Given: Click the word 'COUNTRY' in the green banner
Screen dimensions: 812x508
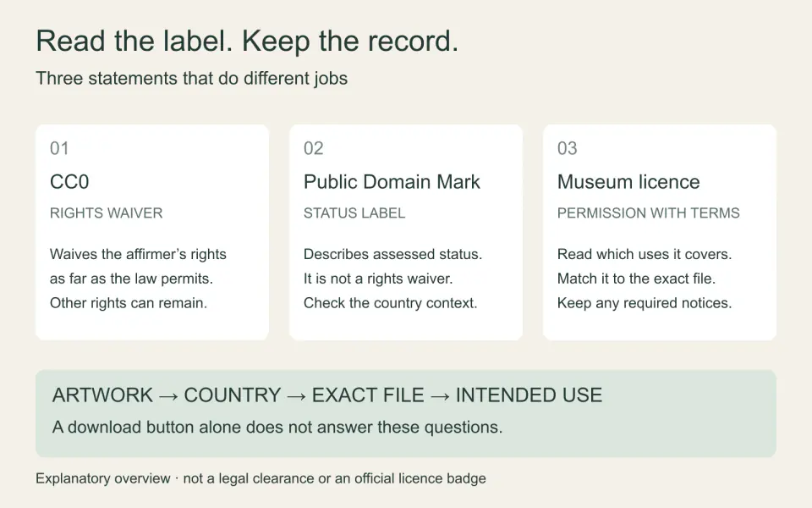Looking at the screenshot, I should pyautogui.click(x=233, y=395).
